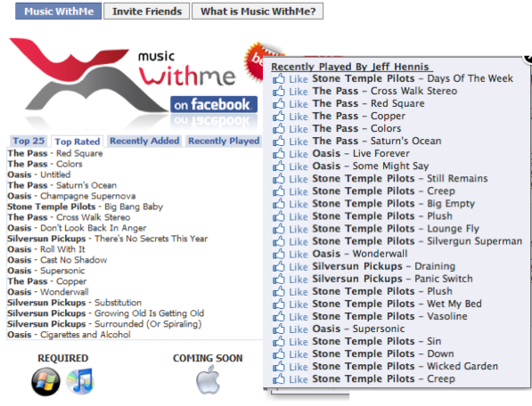The width and height of the screenshot is (532, 406).
Task: Click thumbs-up icon for Stone Temple Pilots – Big Empty
Action: click(x=279, y=205)
